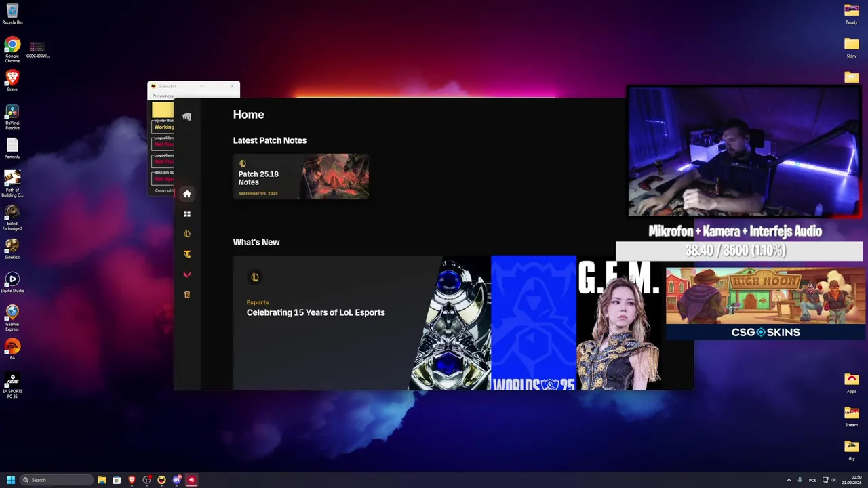Open DaVinci Resolve desktop shortcut
The width and height of the screenshot is (868, 488).
(x=12, y=117)
